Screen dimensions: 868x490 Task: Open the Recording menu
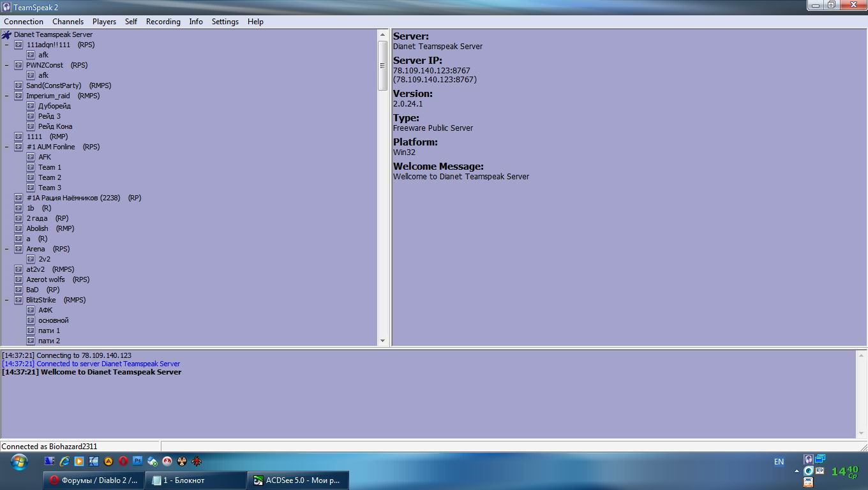click(x=163, y=22)
